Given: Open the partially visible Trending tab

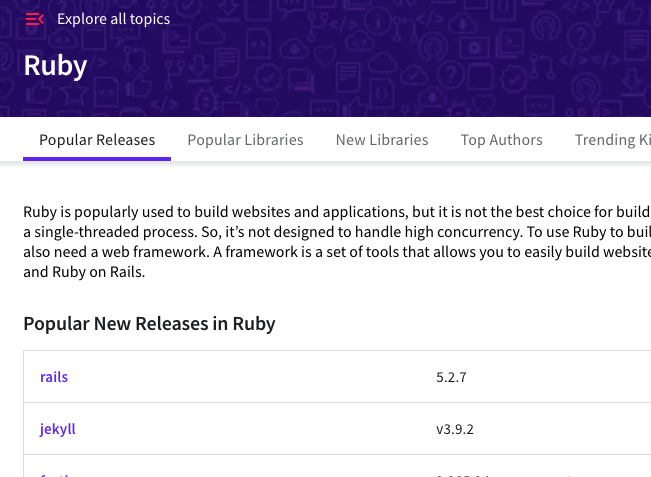Looking at the screenshot, I should pos(612,140).
